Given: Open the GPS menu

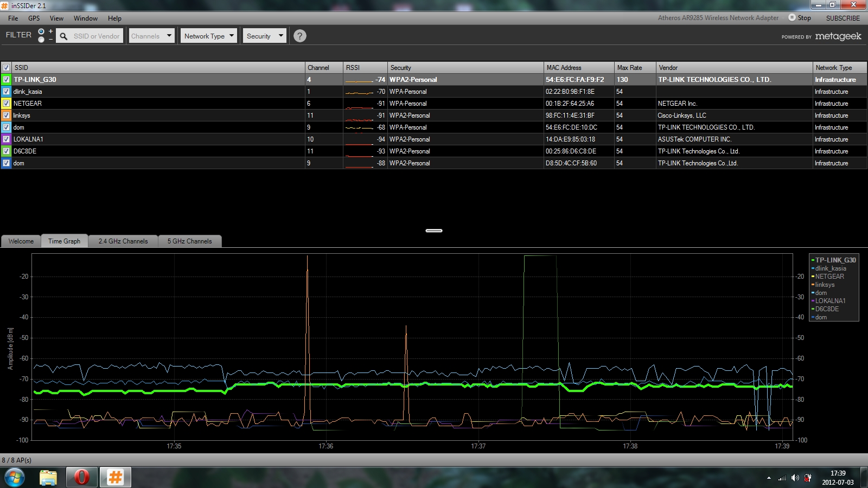Looking at the screenshot, I should coord(34,18).
